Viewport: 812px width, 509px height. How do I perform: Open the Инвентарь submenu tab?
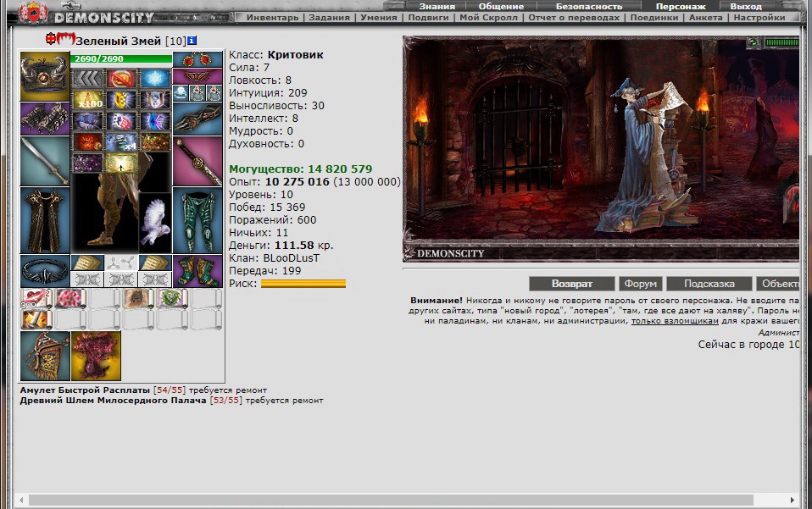pyautogui.click(x=272, y=17)
